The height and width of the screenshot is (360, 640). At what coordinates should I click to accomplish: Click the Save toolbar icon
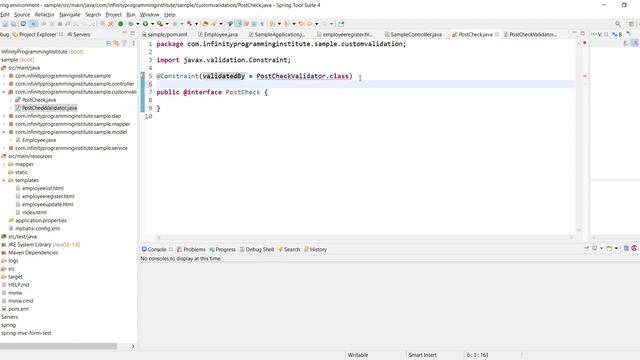tap(5, 24)
